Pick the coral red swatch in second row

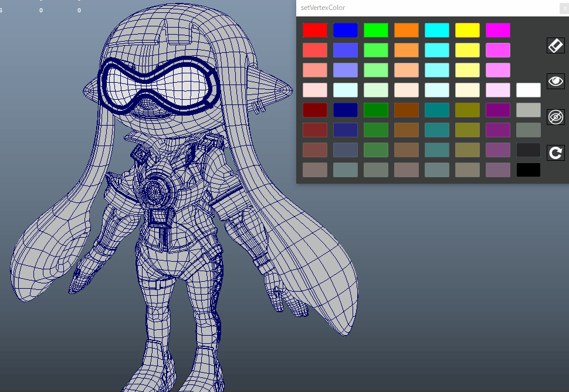(x=315, y=50)
